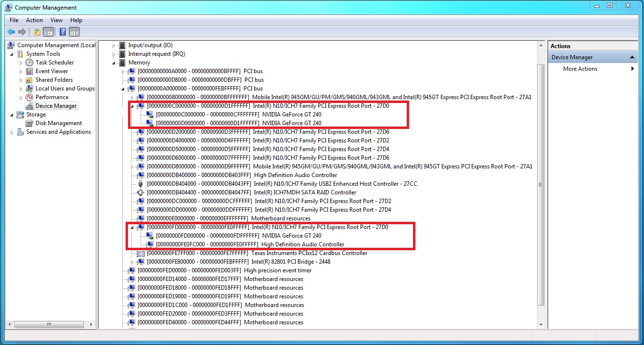
Task: Select Motherboard resources row 00000000E0000000
Action: click(x=228, y=218)
